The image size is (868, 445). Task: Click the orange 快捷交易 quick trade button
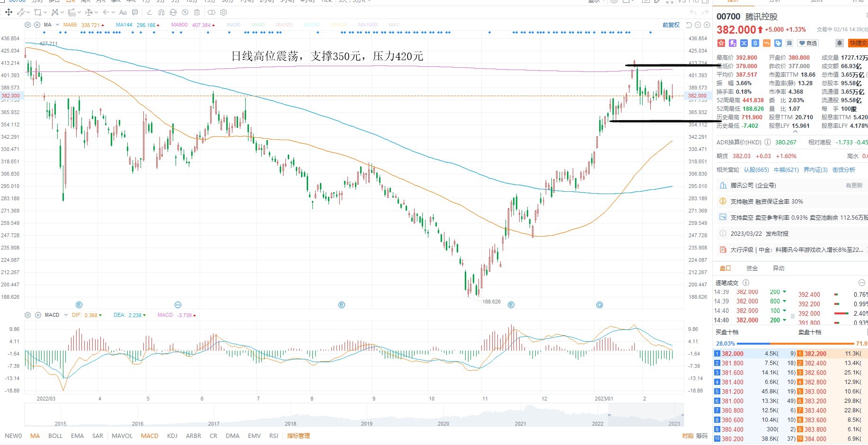tap(858, 43)
